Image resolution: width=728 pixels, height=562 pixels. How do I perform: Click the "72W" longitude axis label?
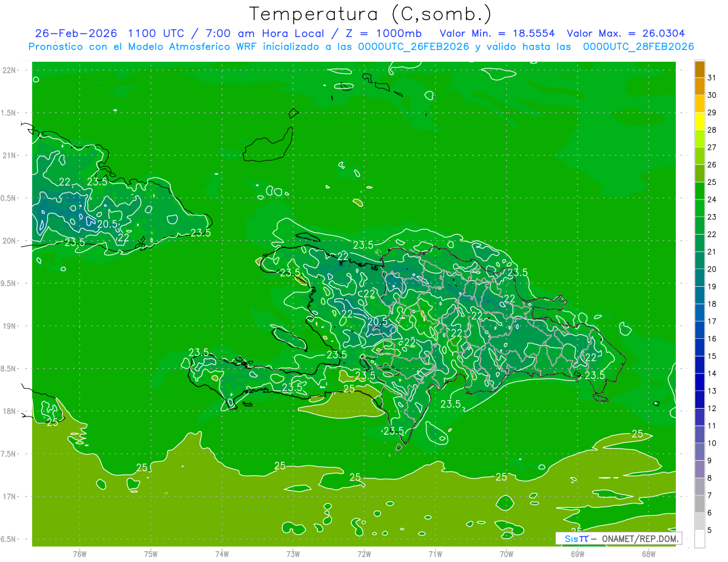(x=364, y=554)
